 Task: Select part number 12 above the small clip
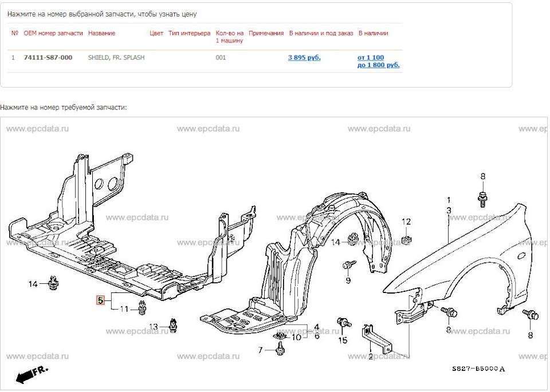click(x=406, y=221)
